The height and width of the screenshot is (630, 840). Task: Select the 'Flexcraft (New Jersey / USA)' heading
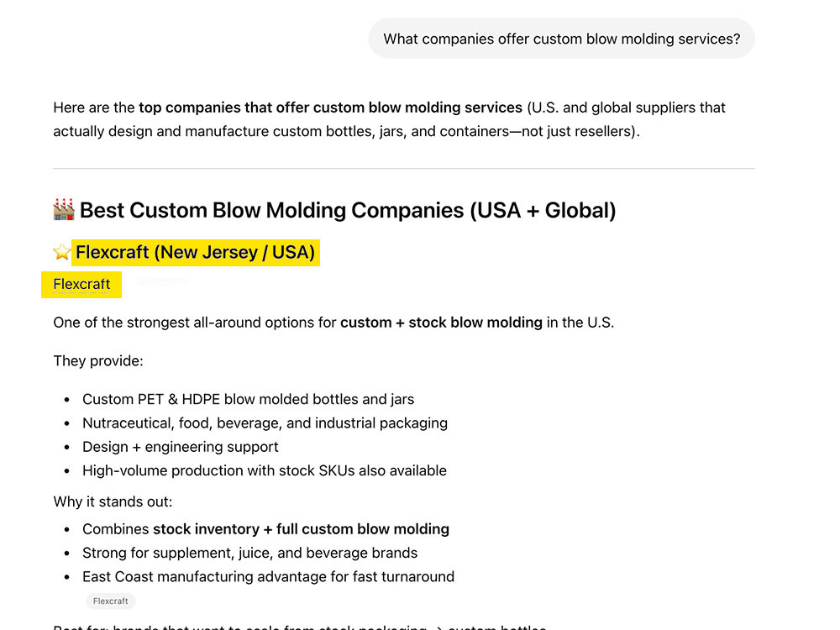[196, 252]
